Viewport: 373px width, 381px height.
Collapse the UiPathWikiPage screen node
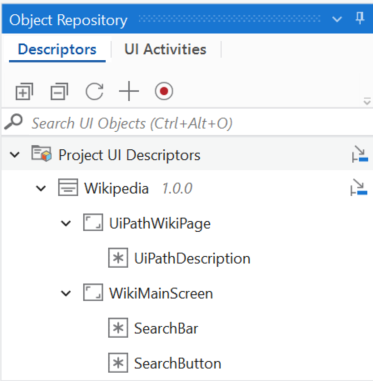pos(66,223)
